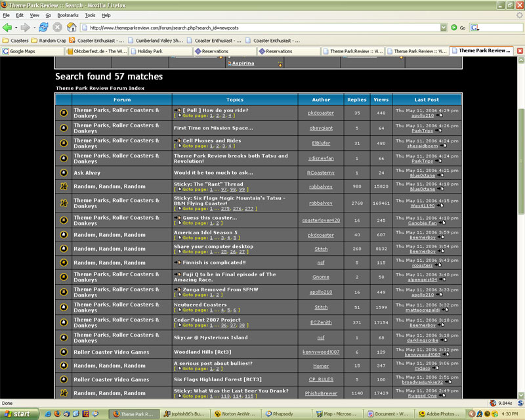Open topic Cedar Point 2007 Project
Image resolution: width=525 pixels, height=420 pixels.
[207, 320]
